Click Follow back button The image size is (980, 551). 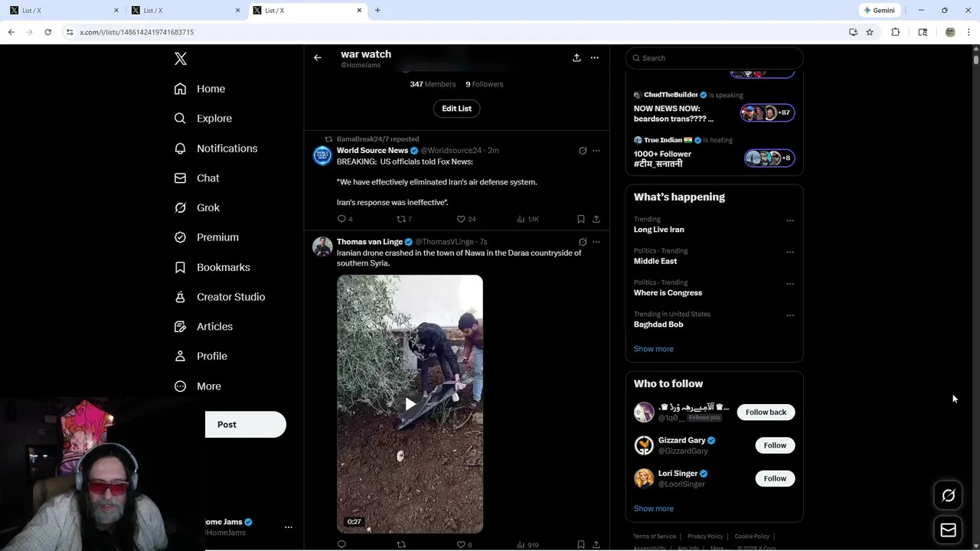pyautogui.click(x=766, y=412)
